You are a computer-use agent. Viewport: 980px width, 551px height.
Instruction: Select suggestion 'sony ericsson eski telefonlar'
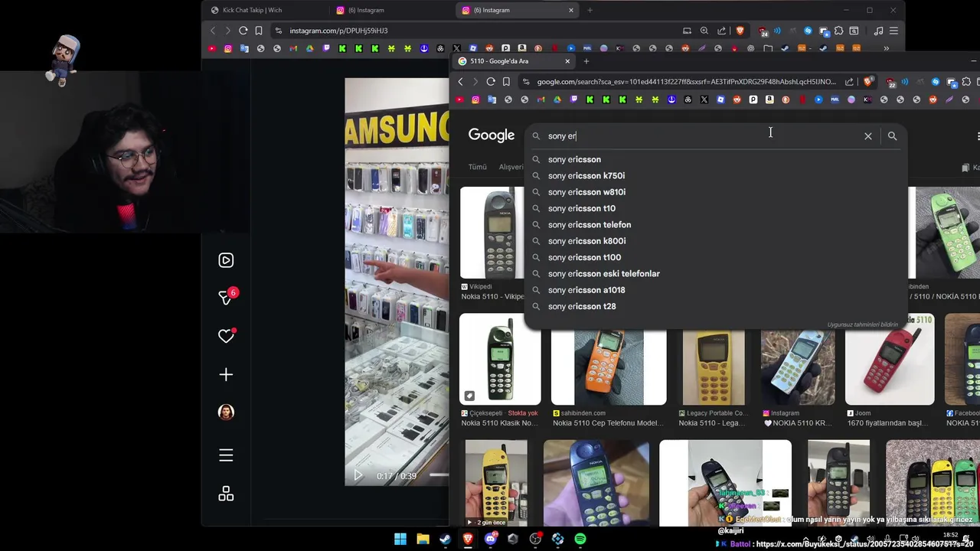715,273
